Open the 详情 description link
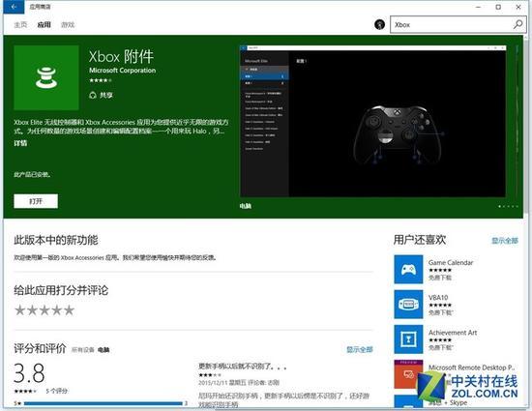 click(x=20, y=143)
